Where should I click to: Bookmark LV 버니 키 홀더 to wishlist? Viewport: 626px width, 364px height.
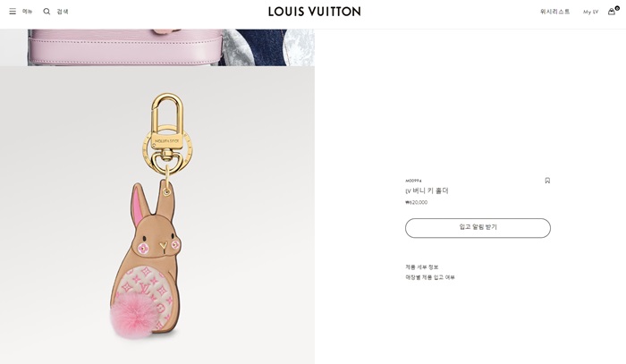(x=547, y=181)
